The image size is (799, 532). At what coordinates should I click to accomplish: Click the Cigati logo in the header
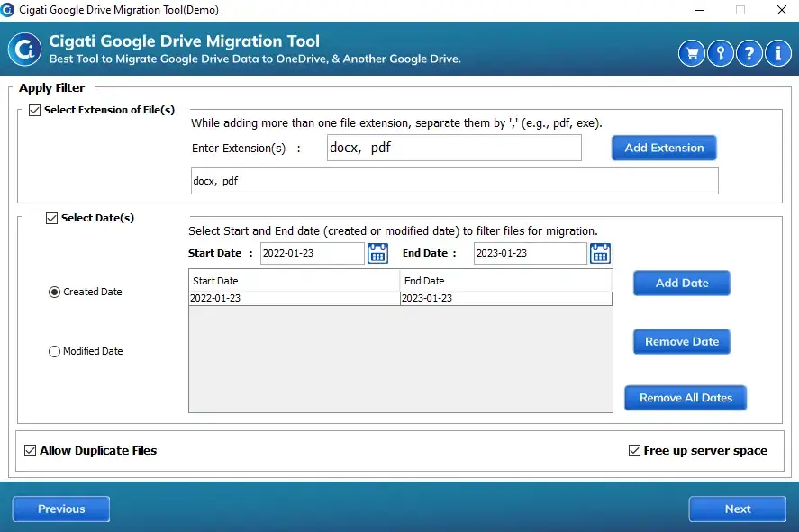coord(24,50)
